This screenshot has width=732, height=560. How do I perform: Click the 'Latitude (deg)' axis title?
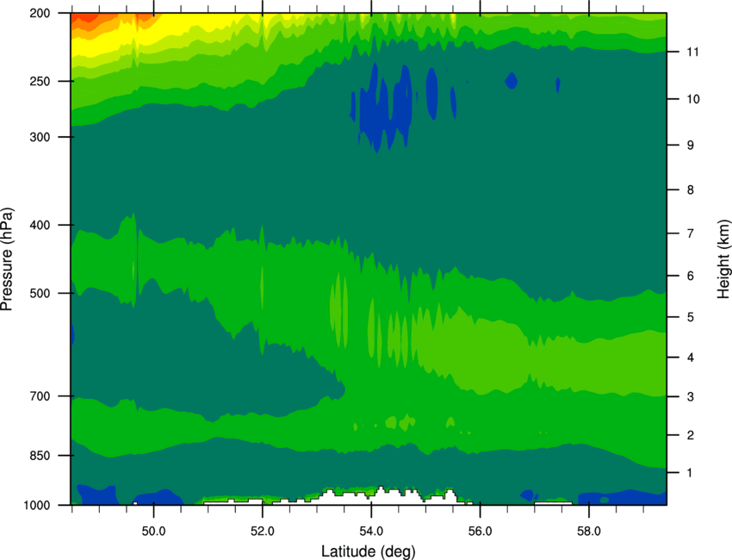coord(369,551)
